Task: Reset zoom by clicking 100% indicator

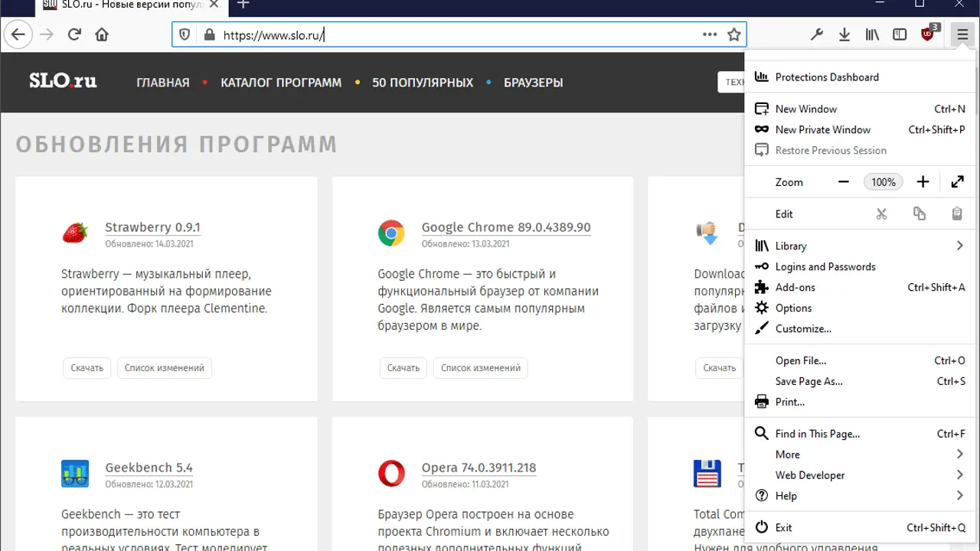Action: (x=883, y=182)
